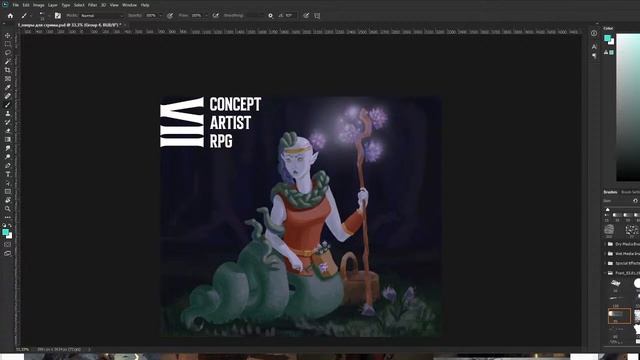640x360 pixels.
Task: Select the Lasso tool
Action: [7, 53]
